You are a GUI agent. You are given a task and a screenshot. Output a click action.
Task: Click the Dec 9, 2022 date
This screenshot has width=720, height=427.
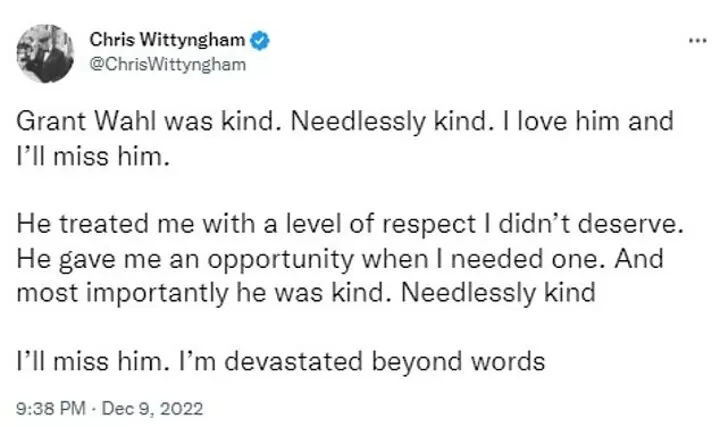[152, 408]
